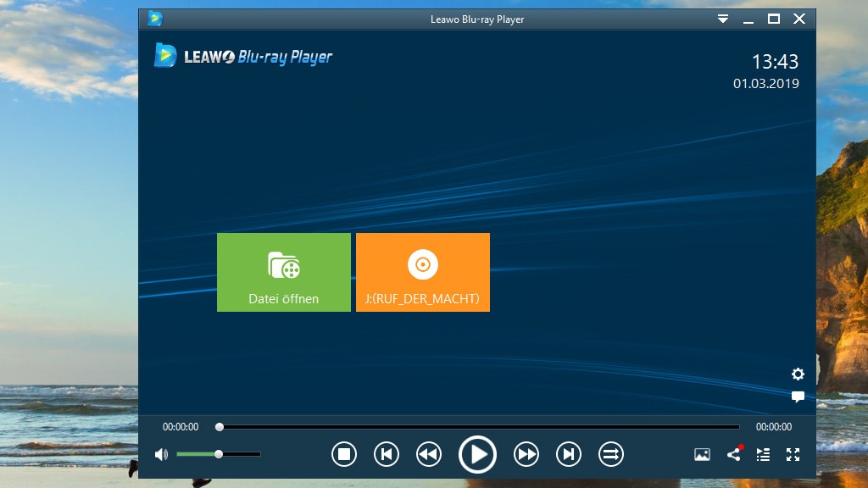Click the clock showing 13:43

pyautogui.click(x=775, y=62)
